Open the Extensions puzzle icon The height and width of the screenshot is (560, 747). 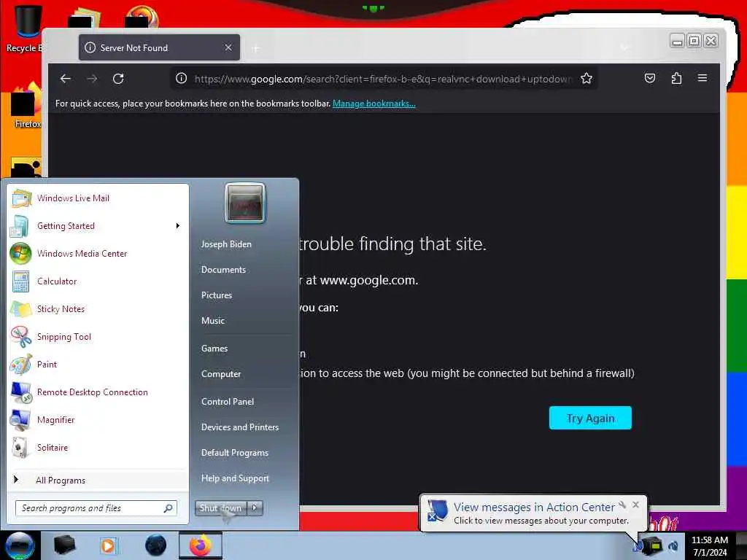(x=676, y=78)
